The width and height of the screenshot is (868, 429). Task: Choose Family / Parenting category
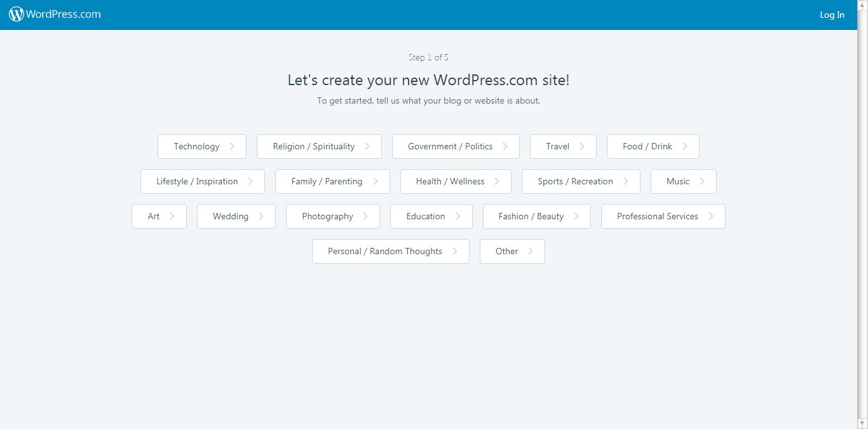pos(332,181)
